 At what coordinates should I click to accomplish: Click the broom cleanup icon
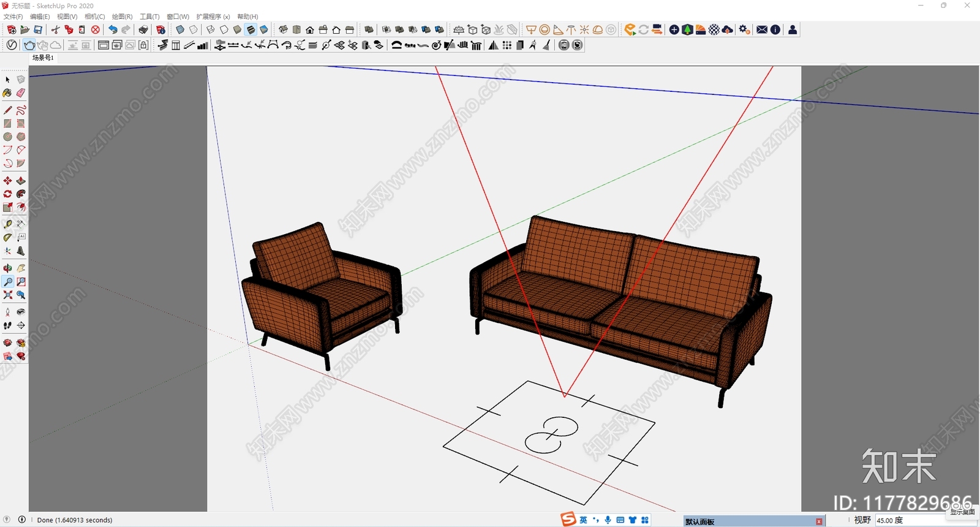pos(546,45)
